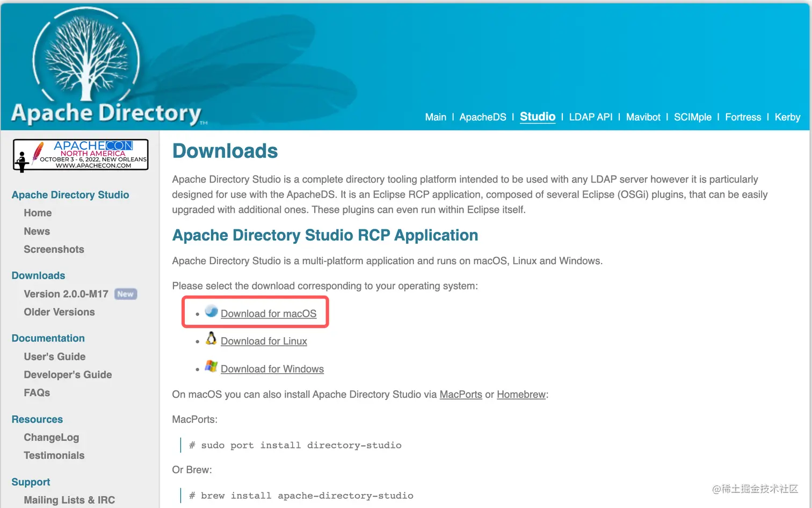Screen dimensions: 812x508
Task: Click the New badge next to Version 2.0.0-M17
Action: coord(125,294)
